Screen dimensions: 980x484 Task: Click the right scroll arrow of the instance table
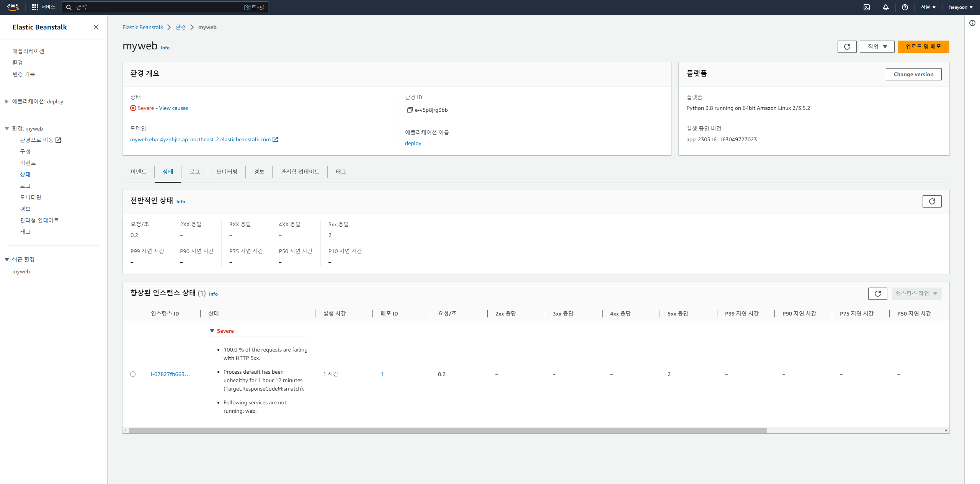[946, 430]
